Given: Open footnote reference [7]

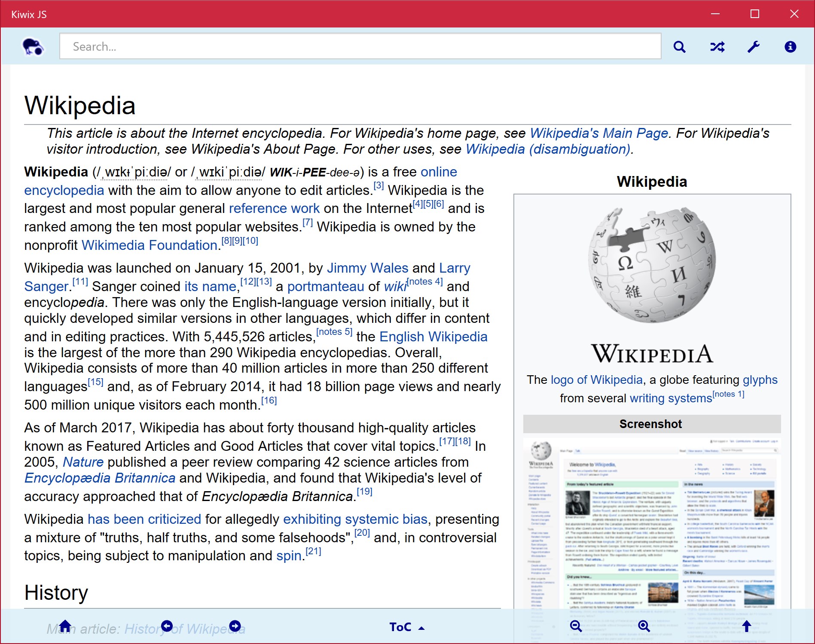Looking at the screenshot, I should (x=307, y=222).
